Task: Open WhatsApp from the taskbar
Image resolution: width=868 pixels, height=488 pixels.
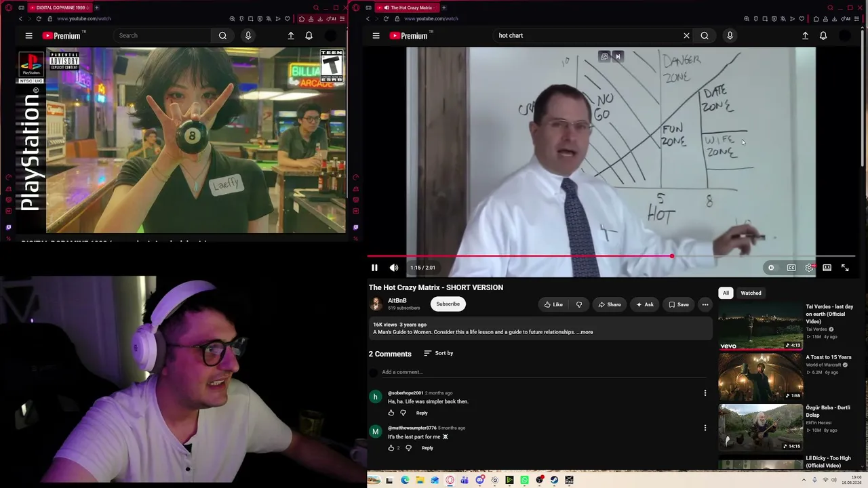Action: coord(524,481)
